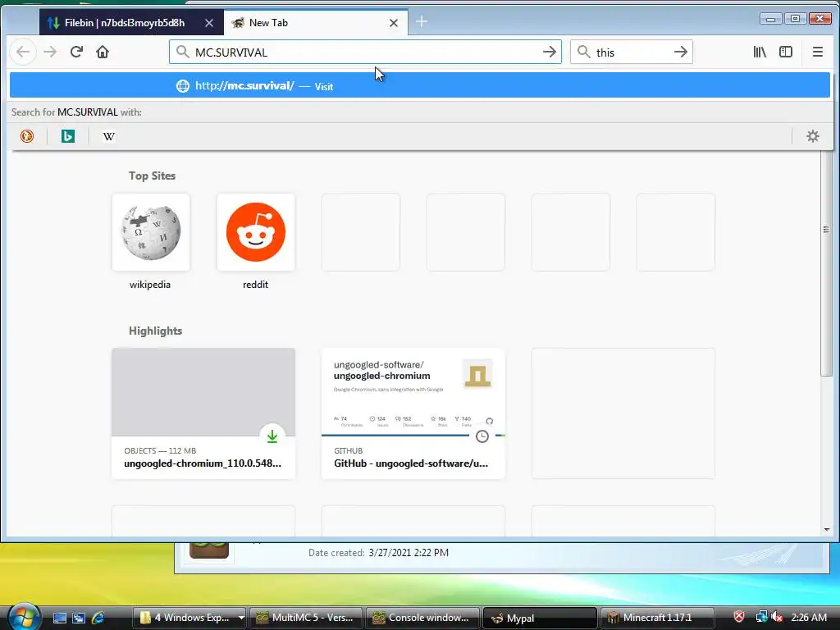Image resolution: width=840 pixels, height=630 pixels.
Task: Open the Windows Start orb
Action: 24,617
